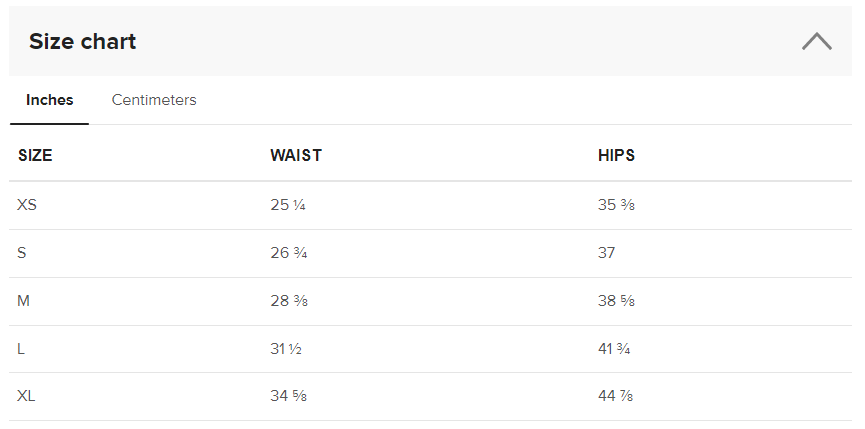This screenshot has height=429, width=865.
Task: Select the XS size row label
Action: 27,205
